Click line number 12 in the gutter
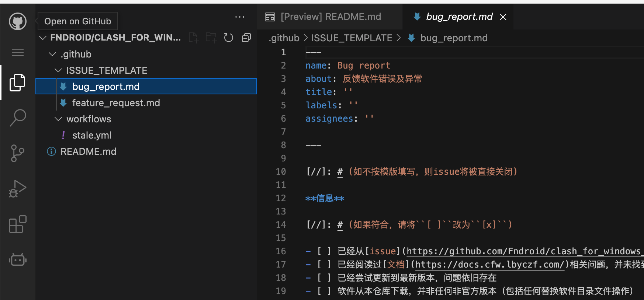This screenshot has width=644, height=300. click(x=281, y=198)
